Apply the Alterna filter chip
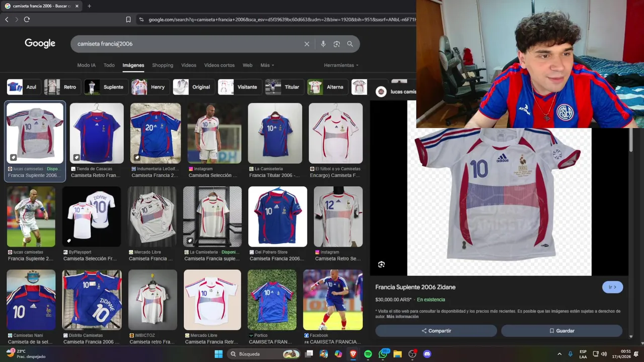This screenshot has height=362, width=644. pos(327,87)
